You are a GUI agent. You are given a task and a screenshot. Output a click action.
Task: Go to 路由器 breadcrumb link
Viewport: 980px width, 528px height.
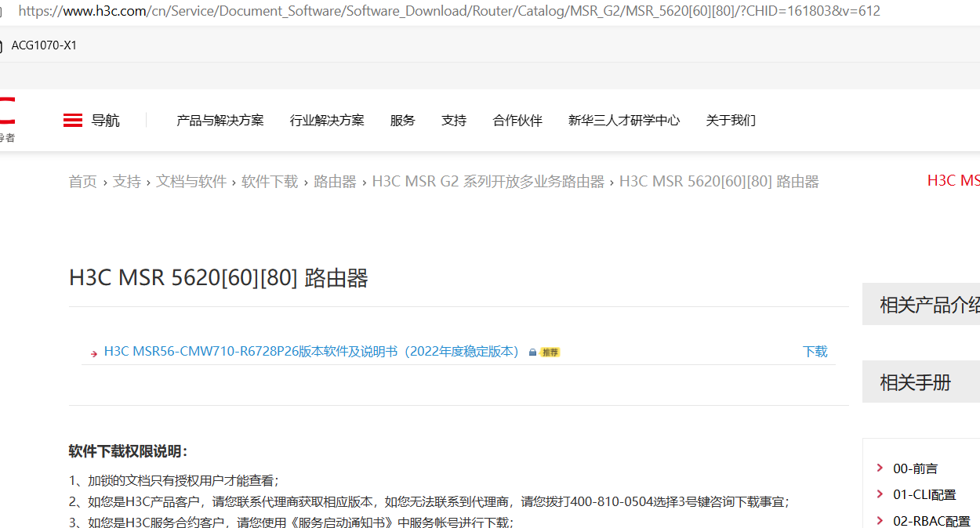coord(335,182)
